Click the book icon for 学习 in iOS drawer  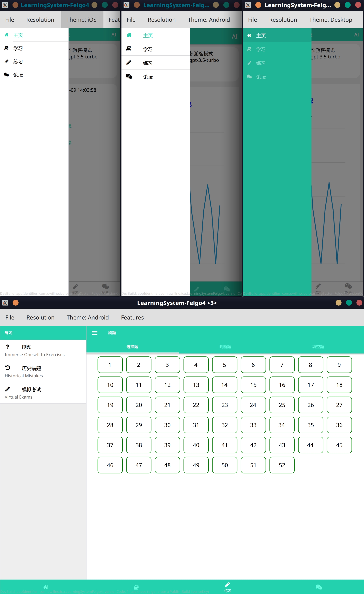click(x=7, y=48)
